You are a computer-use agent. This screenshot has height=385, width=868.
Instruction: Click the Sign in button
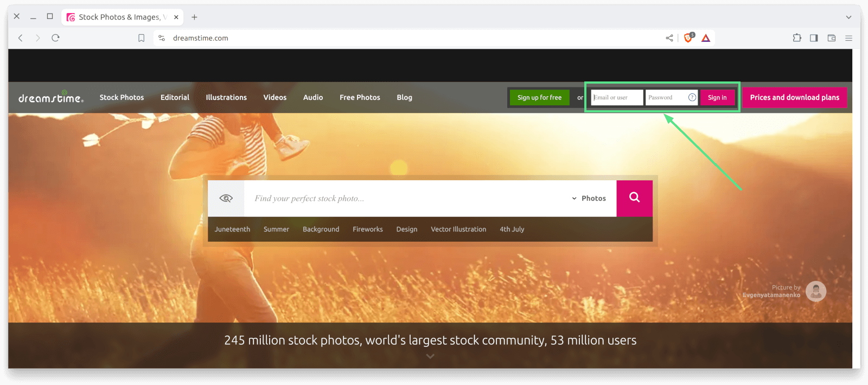coord(717,97)
